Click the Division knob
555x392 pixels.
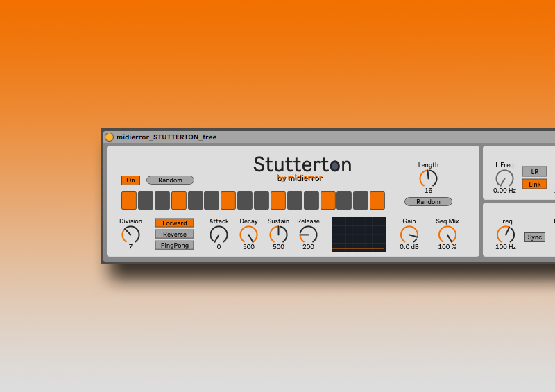click(x=130, y=235)
